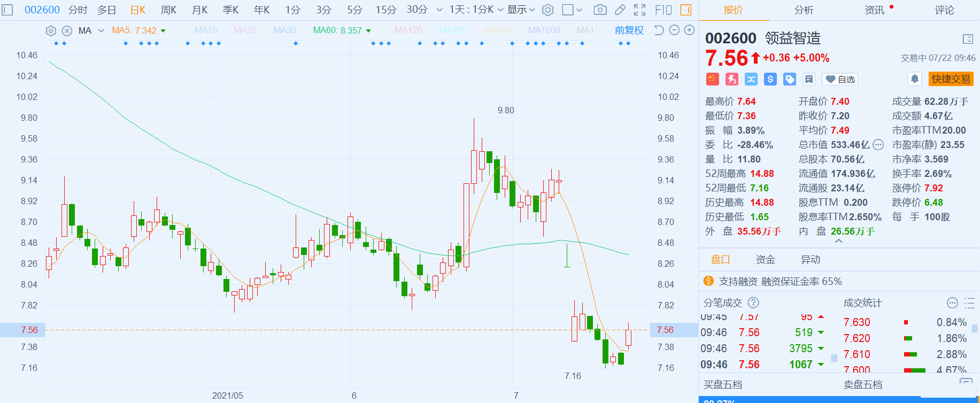The height and width of the screenshot is (403, 980).
Task: Open the 资金 tab
Action: [x=765, y=260]
